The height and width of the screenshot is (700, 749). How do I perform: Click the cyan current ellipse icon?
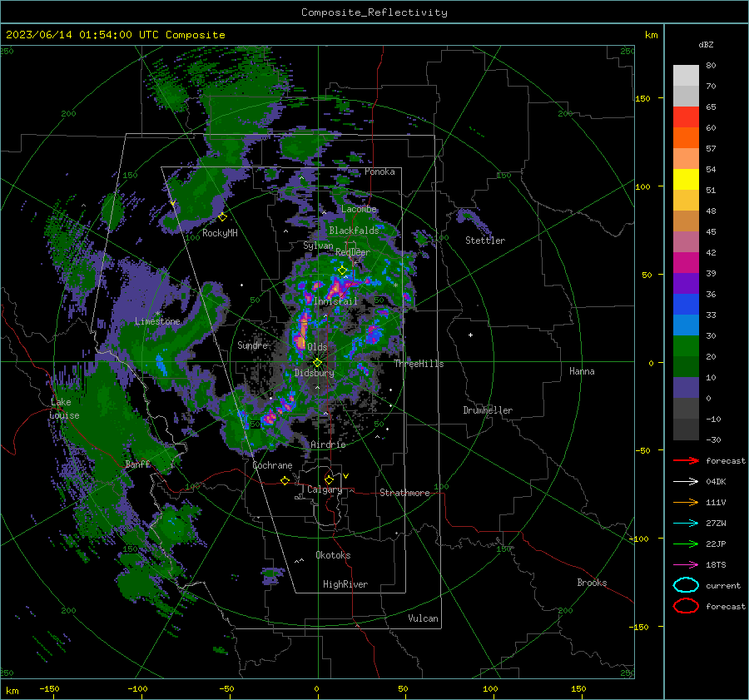coord(686,585)
